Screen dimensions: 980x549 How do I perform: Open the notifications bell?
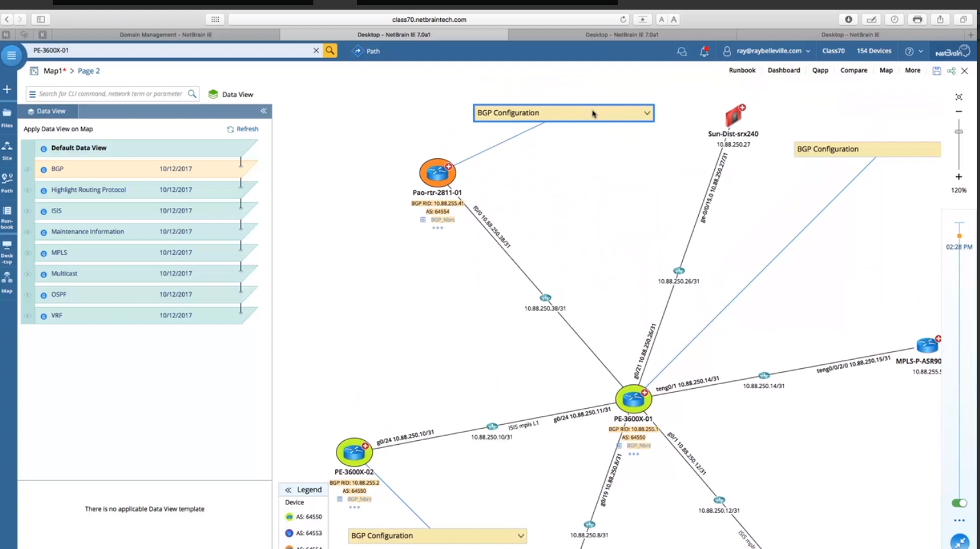pyautogui.click(x=704, y=51)
